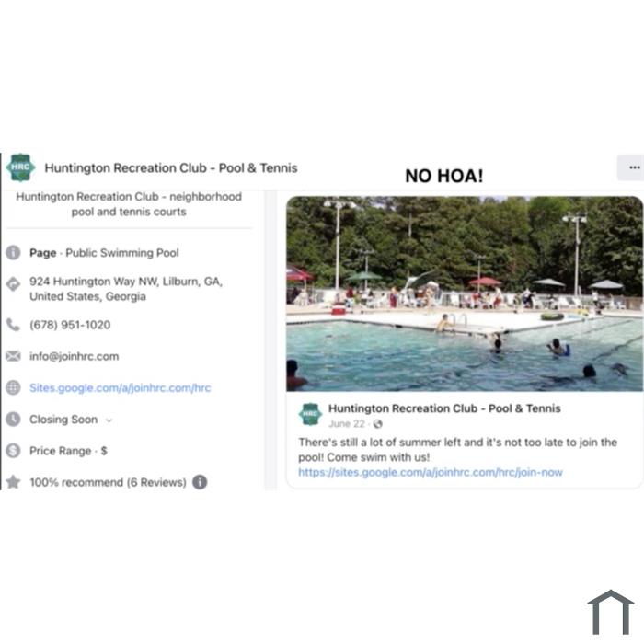Click the info icon beside 6 Reviews
Viewport: 644px width, 644px height.
[200, 482]
